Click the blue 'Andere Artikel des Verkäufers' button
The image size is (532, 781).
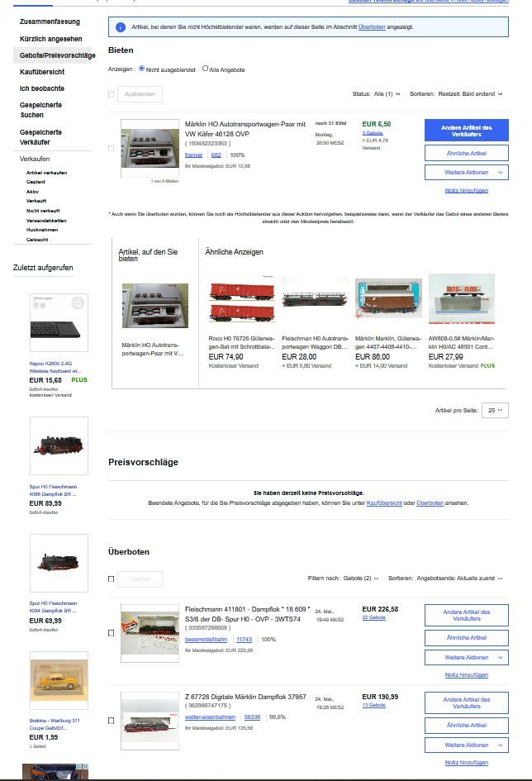click(466, 131)
